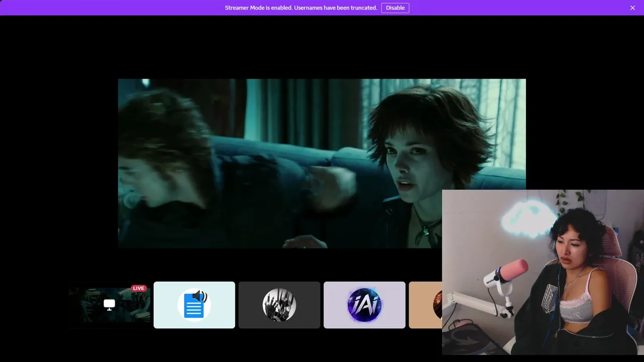Dismiss the Streamer Mode notification banner
Viewport: 644px width, 362px height.
pyautogui.click(x=633, y=8)
